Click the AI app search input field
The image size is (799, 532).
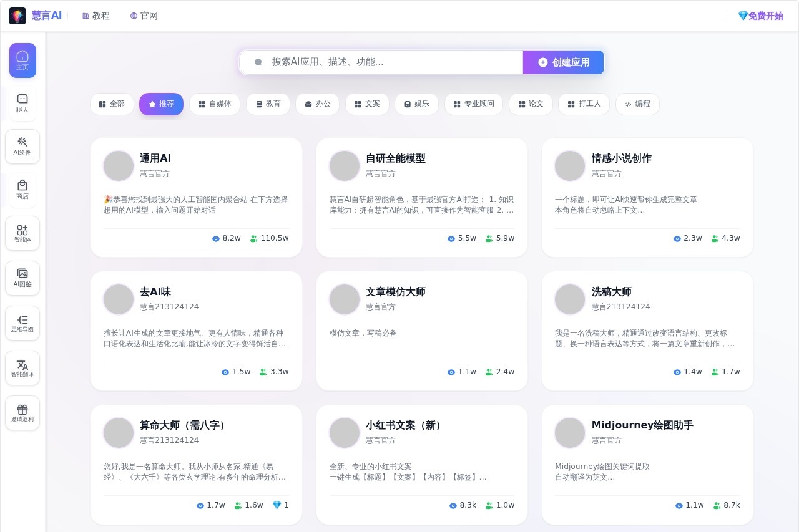tap(381, 62)
